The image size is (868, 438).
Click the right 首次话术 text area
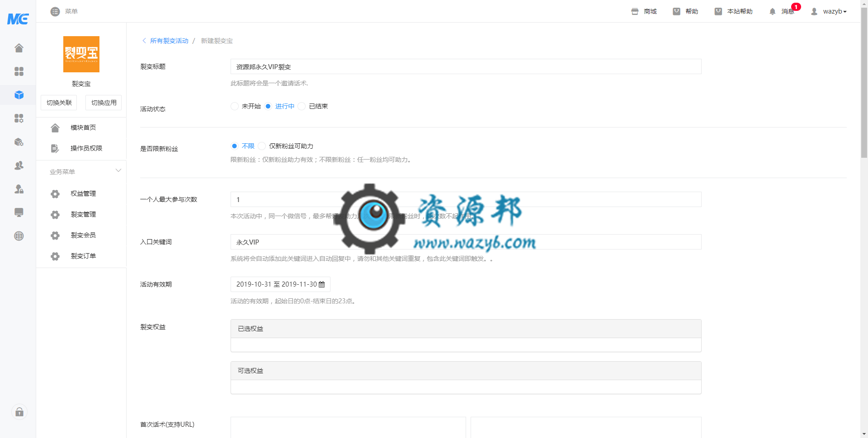(586, 427)
